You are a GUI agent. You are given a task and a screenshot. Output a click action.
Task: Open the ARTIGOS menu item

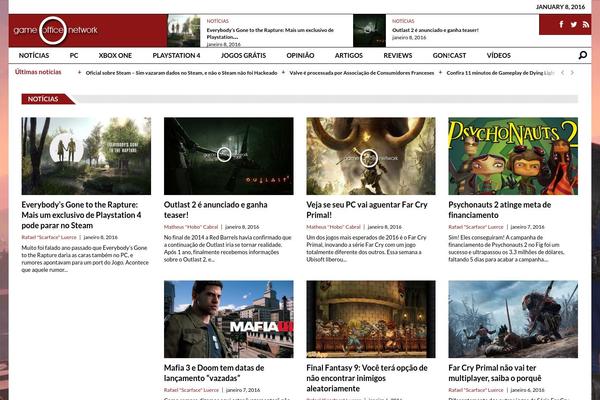pyautogui.click(x=349, y=56)
